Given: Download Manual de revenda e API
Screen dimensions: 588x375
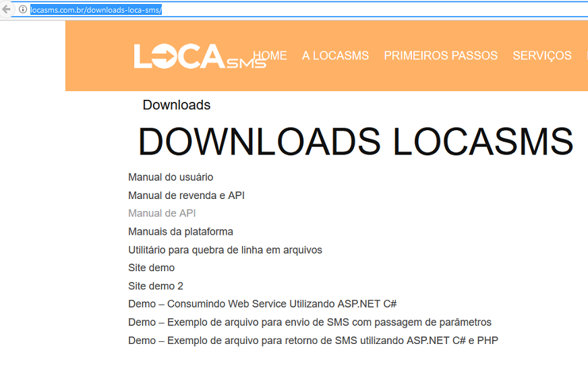Looking at the screenshot, I should click(186, 196).
